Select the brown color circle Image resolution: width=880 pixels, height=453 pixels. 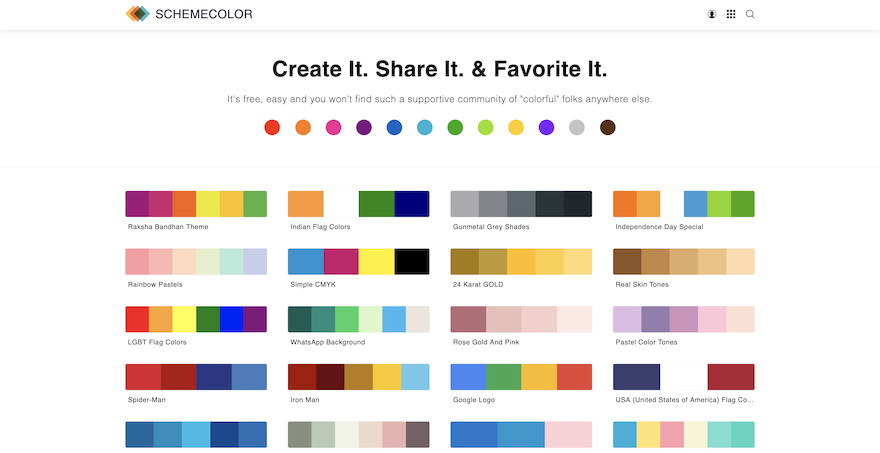click(607, 127)
